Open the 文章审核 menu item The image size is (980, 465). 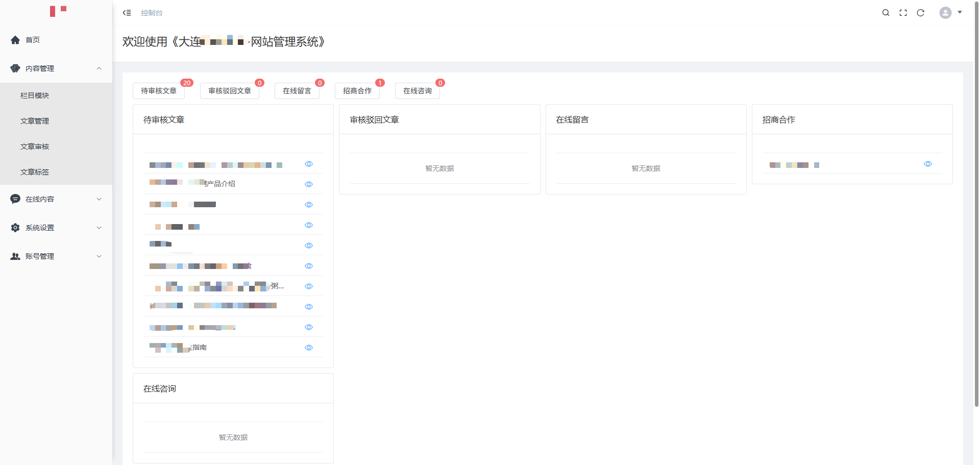pos(35,146)
